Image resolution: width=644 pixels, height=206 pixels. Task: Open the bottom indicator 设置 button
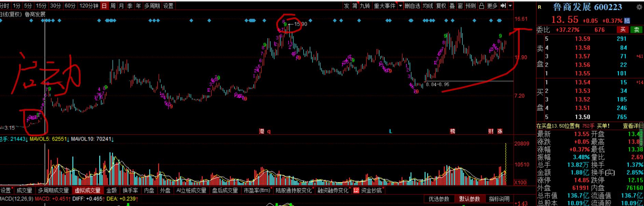pos(6,190)
